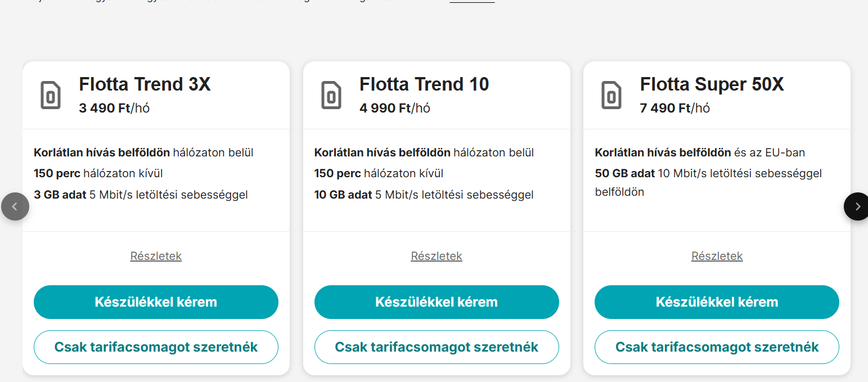The width and height of the screenshot is (868, 382).
Task: Choose Készülékkel kérem for Flotta Trend 3X
Action: coord(156,302)
